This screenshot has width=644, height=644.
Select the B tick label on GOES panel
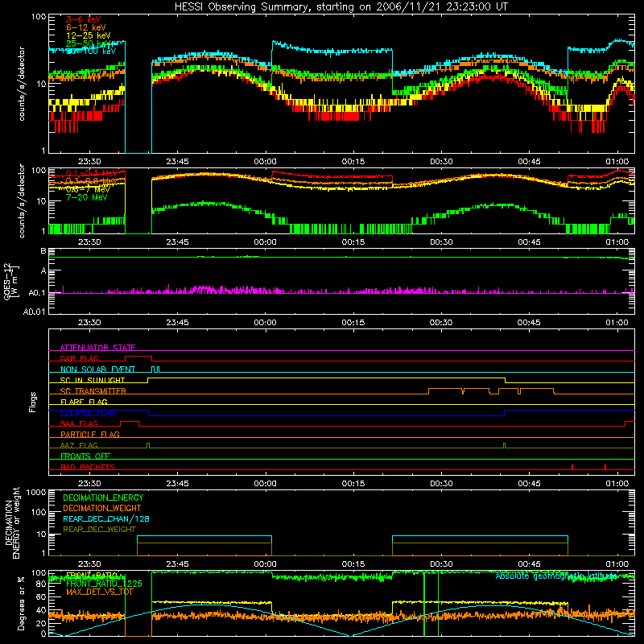click(43, 250)
